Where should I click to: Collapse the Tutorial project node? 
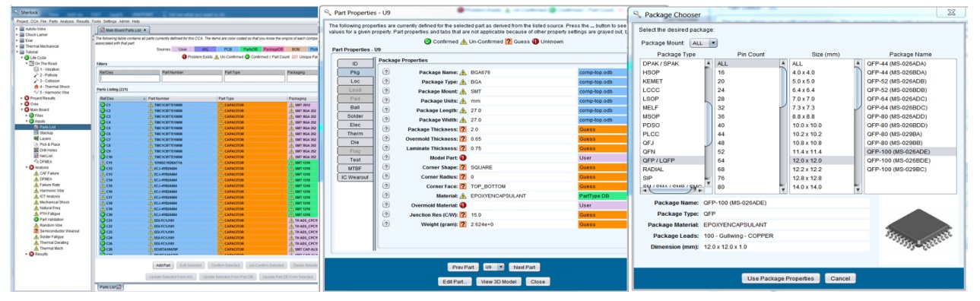coord(17,52)
